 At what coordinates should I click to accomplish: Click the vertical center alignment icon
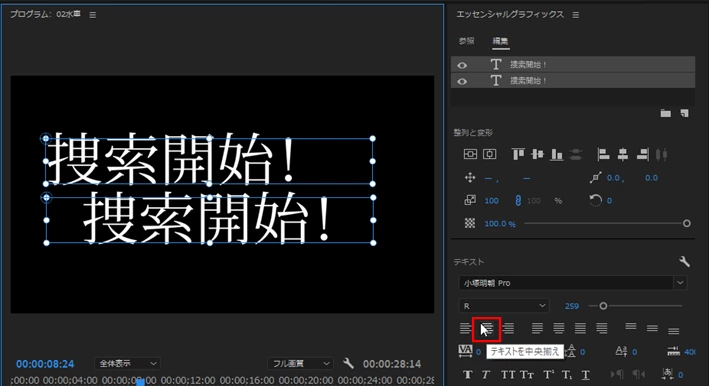coord(470,154)
